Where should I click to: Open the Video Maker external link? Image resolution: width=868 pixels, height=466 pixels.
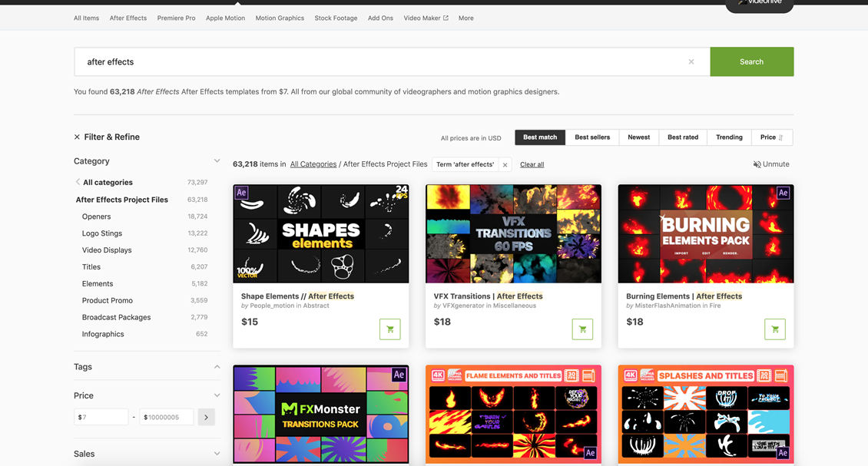click(x=426, y=18)
